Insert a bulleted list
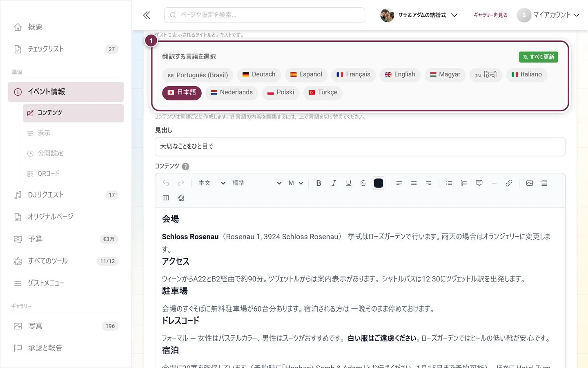 click(449, 183)
